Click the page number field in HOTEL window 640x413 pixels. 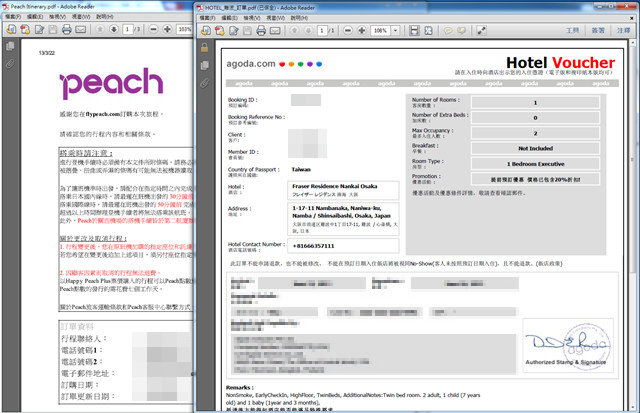click(322, 31)
